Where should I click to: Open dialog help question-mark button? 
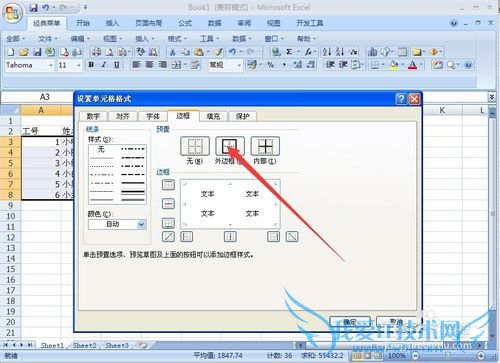[x=401, y=99]
